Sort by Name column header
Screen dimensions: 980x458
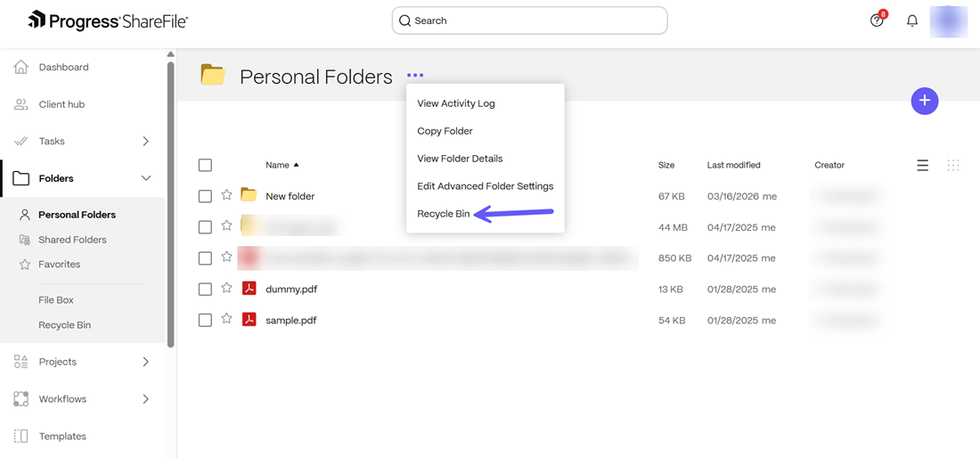point(282,165)
